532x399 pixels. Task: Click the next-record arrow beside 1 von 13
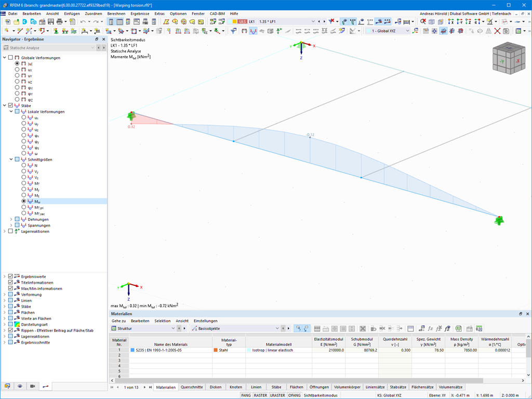point(145,387)
